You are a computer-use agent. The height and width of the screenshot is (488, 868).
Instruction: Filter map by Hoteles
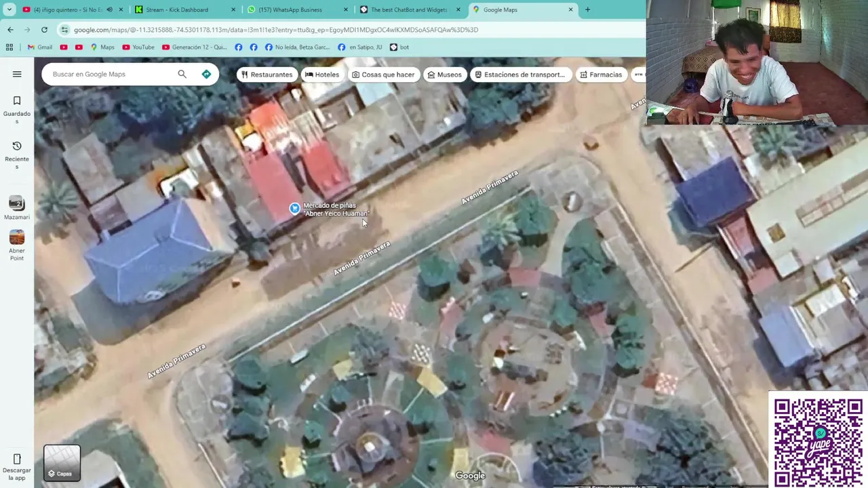322,75
